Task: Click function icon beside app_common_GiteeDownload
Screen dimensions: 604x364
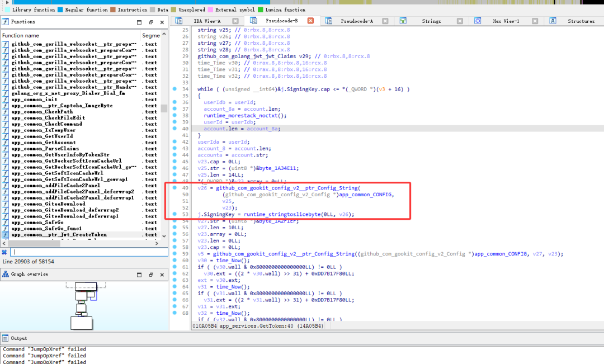Action: pos(6,204)
